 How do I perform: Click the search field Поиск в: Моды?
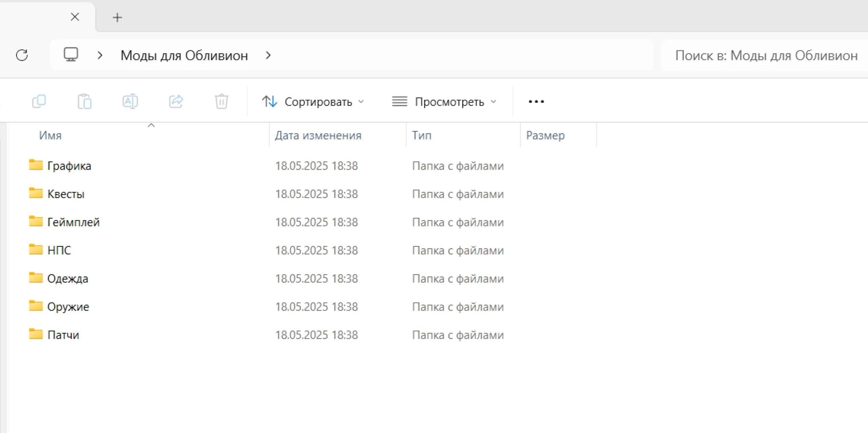(766, 55)
